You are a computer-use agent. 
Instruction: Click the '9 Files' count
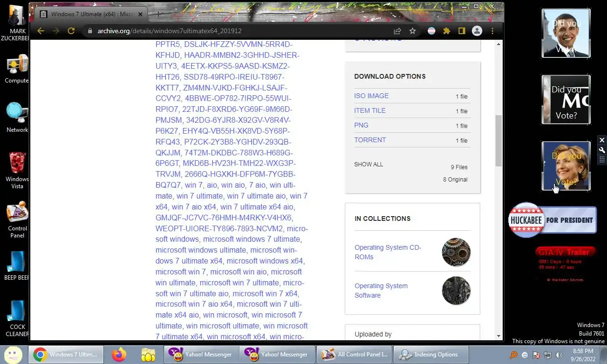click(x=459, y=167)
